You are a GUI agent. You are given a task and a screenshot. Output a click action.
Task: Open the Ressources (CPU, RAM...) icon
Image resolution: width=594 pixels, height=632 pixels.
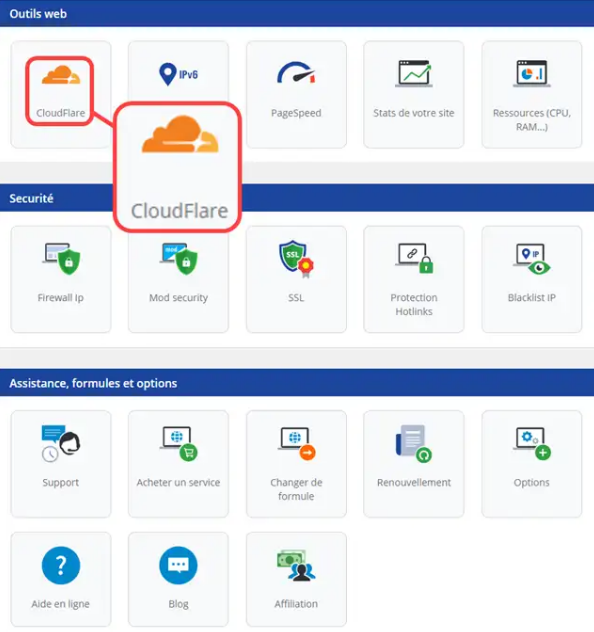click(532, 73)
